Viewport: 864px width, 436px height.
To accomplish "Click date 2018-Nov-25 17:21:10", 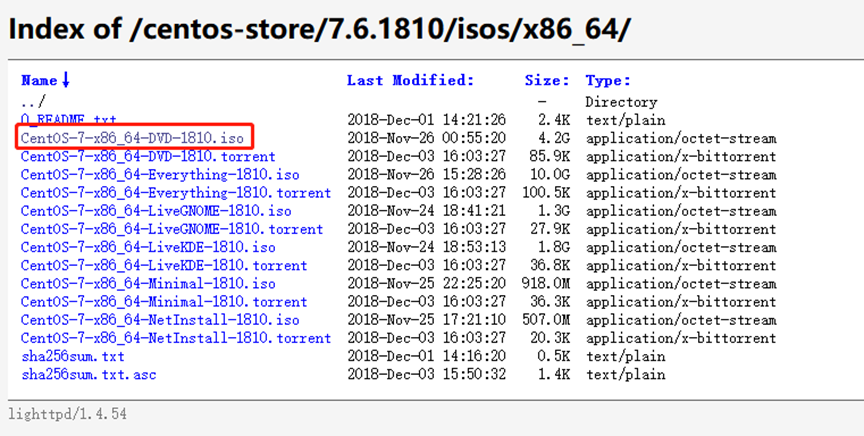I will coord(426,320).
